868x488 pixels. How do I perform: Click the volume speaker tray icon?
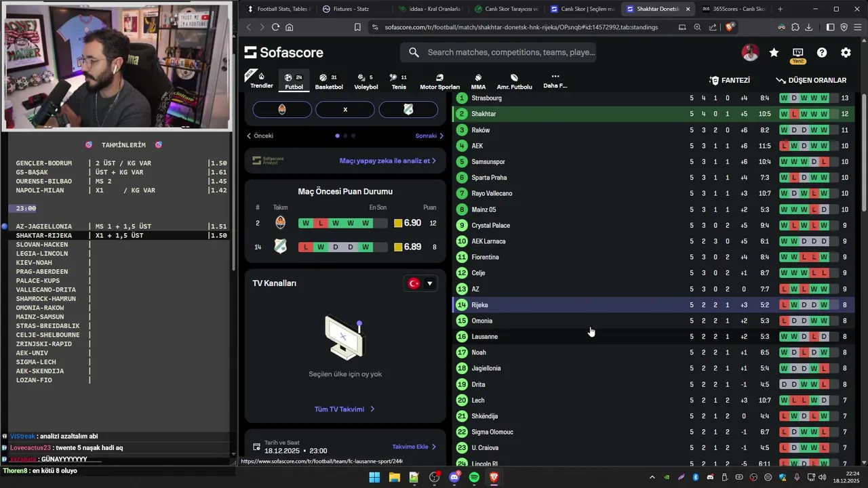point(822,477)
